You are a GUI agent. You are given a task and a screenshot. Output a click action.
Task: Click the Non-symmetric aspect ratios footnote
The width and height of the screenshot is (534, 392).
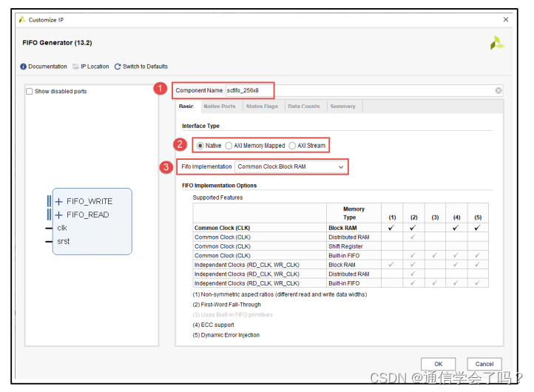(x=280, y=294)
